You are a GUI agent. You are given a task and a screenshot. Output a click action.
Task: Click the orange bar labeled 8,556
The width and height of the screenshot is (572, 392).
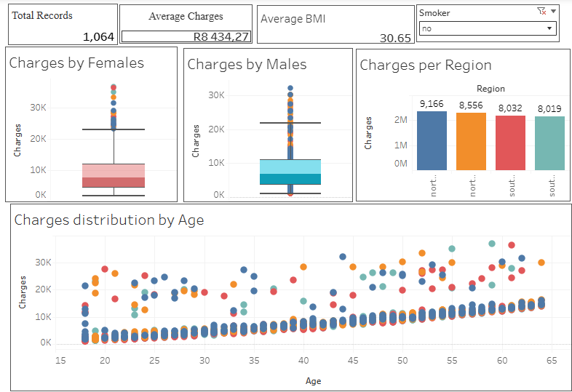point(471,142)
